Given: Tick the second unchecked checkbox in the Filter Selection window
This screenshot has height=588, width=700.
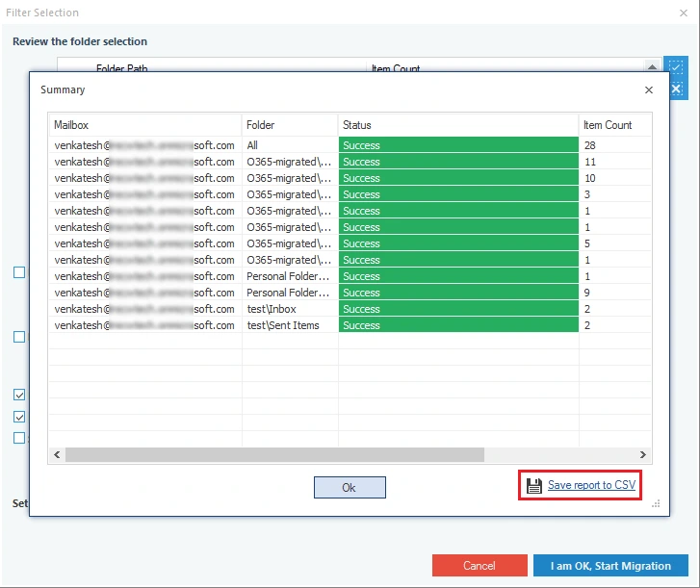Looking at the screenshot, I should pos(19,337).
